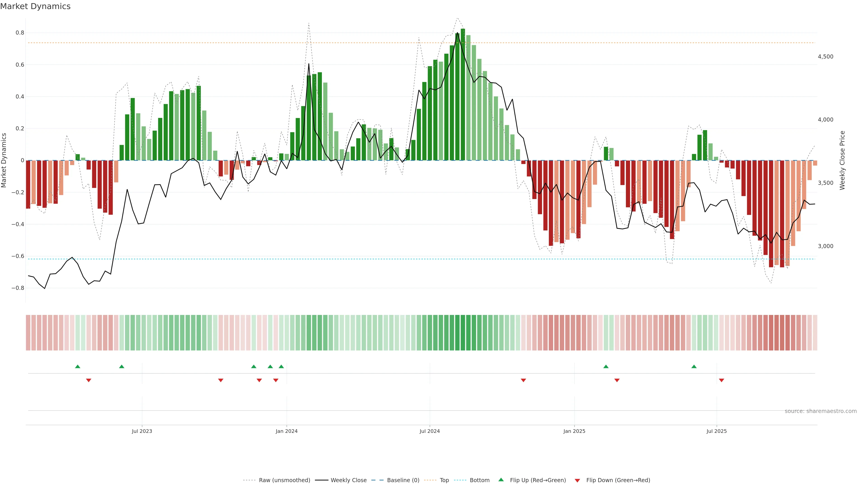Click the source: sharemaestro.com text
Viewport: 868px width, 488px height.
(821, 411)
